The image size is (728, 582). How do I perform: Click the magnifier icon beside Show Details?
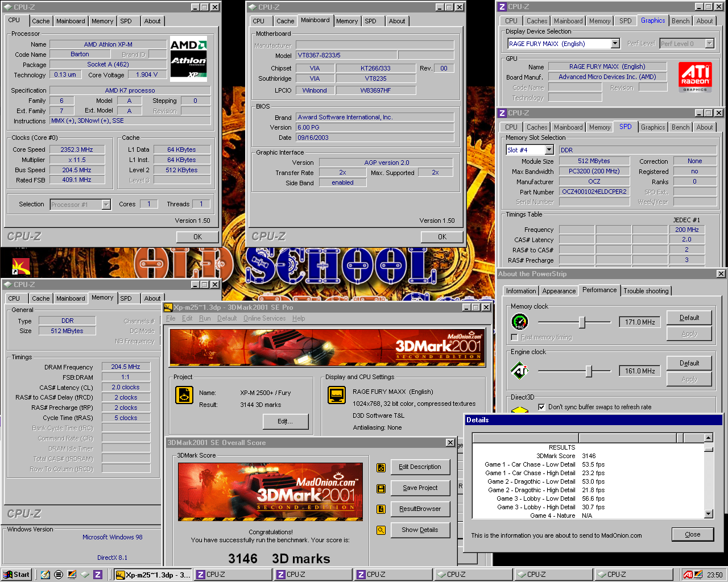point(381,530)
